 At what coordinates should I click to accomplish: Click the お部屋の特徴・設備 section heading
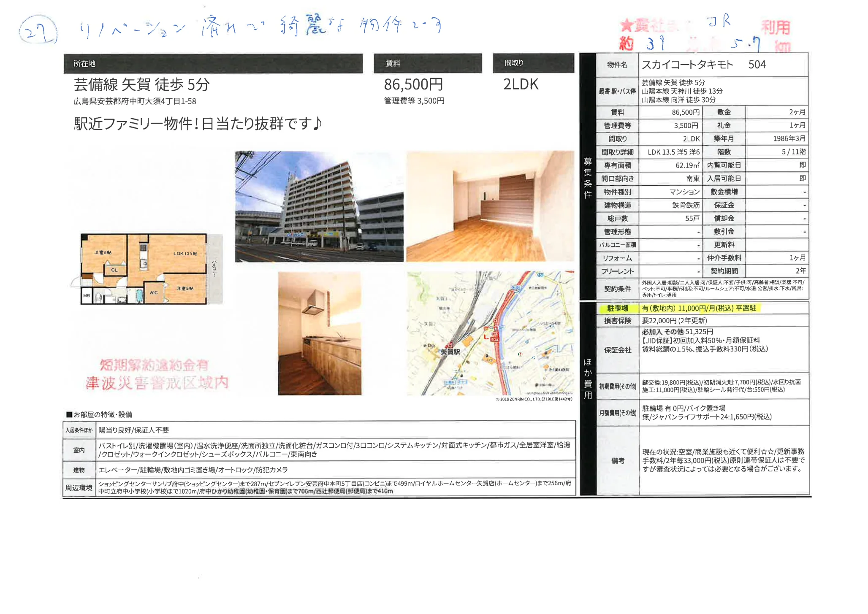tap(99, 414)
